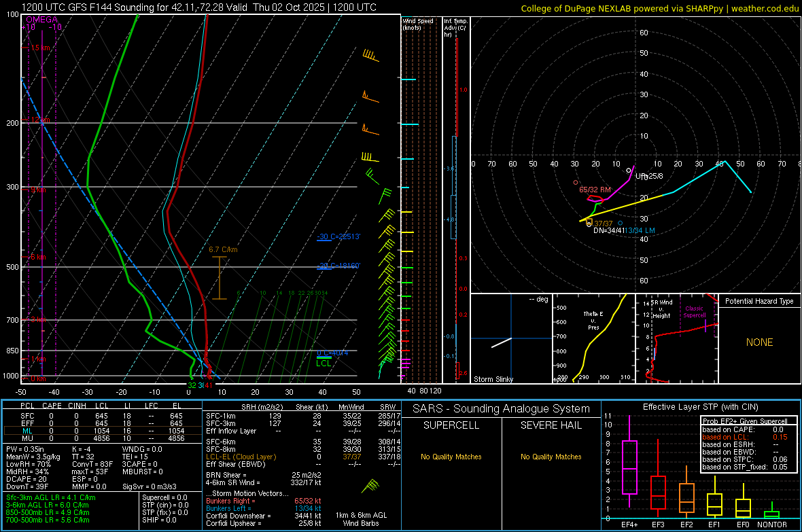
Task: Click the CINH column header
Action: tap(77, 406)
